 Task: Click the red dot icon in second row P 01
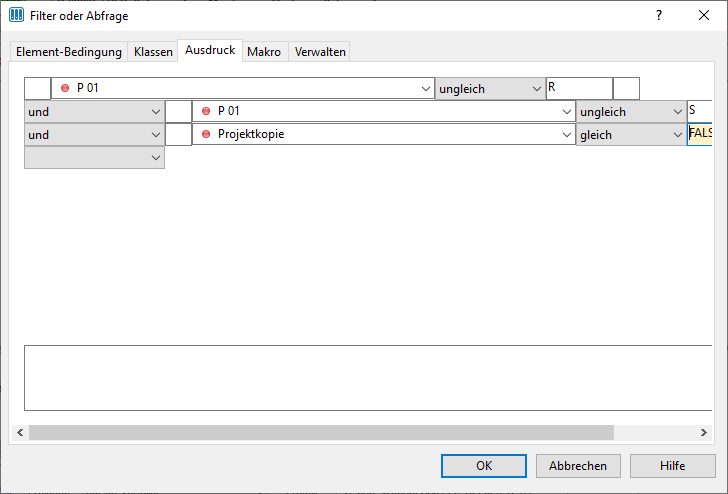point(206,111)
